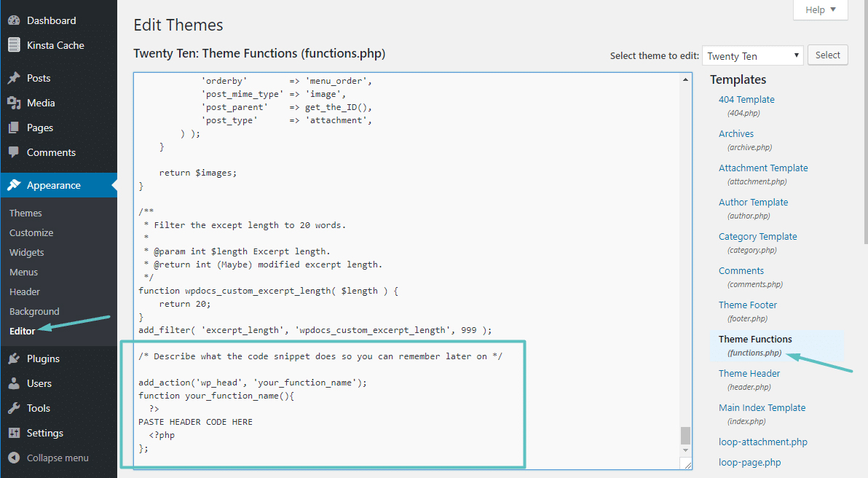
Task: Open the Theme Header template link
Action: click(749, 373)
